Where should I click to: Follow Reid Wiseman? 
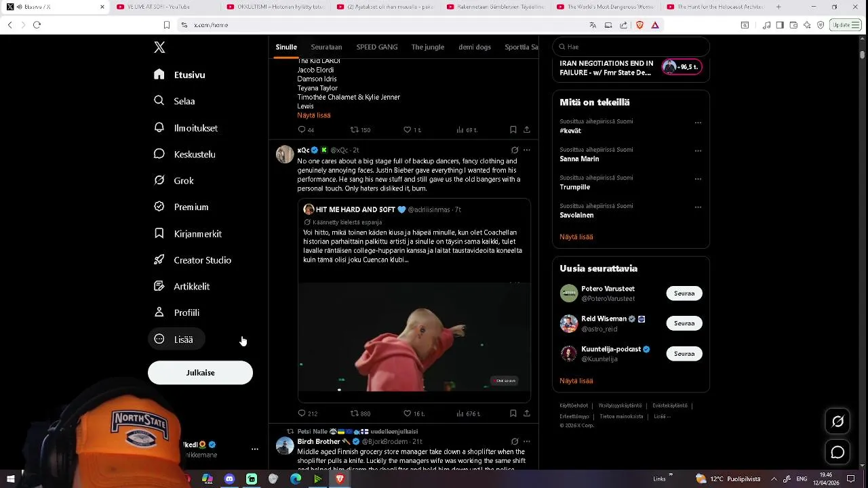[x=684, y=323]
